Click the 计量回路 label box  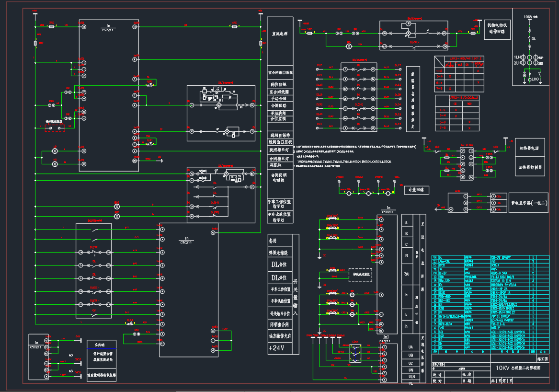point(416,190)
